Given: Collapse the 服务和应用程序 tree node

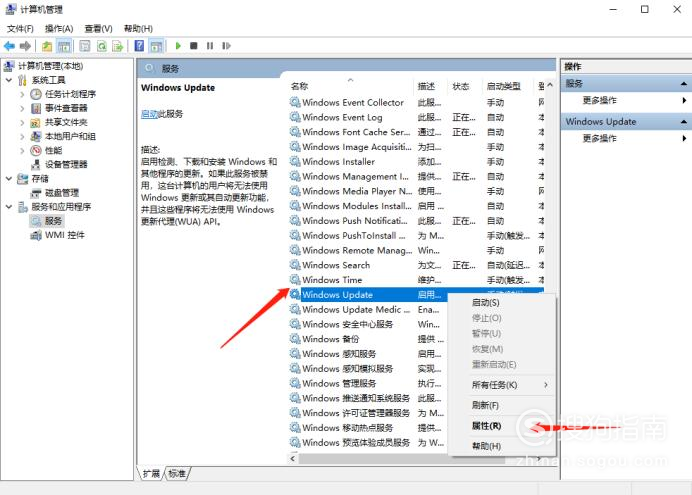Looking at the screenshot, I should [x=9, y=206].
